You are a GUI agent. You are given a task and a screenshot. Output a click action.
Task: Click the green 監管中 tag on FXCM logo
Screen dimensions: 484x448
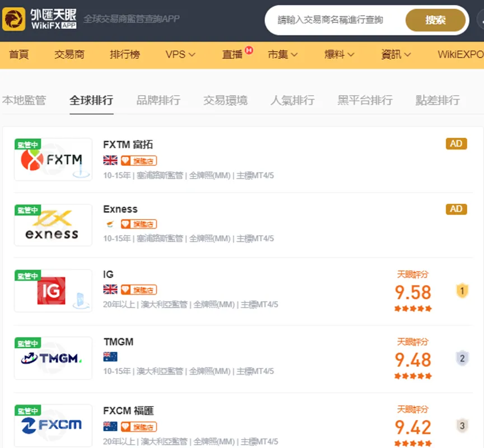point(28,410)
